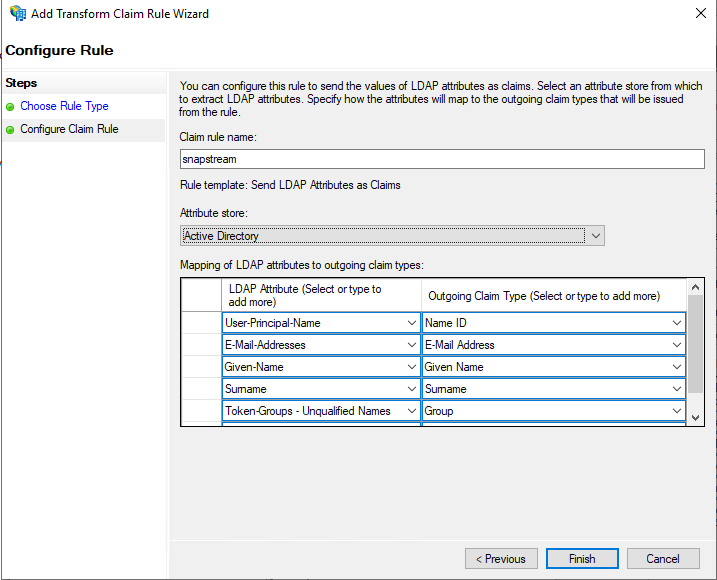Click the mapping table scroll up arrow

[696, 287]
